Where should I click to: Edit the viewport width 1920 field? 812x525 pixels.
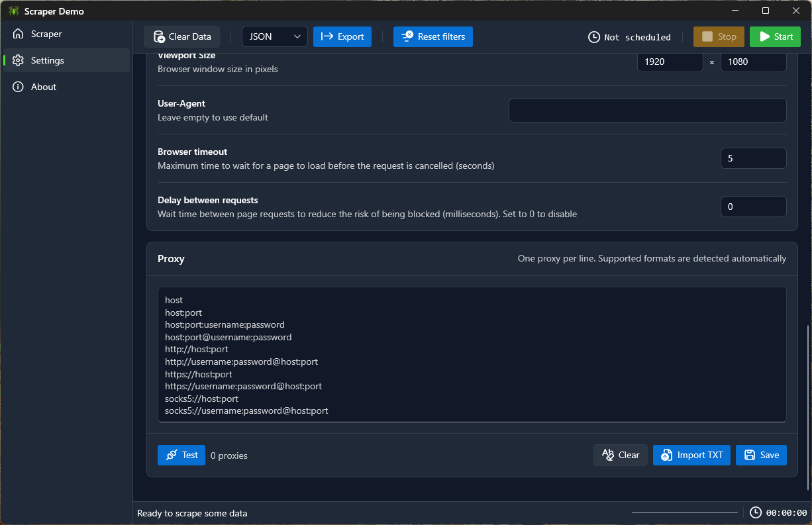tap(670, 62)
